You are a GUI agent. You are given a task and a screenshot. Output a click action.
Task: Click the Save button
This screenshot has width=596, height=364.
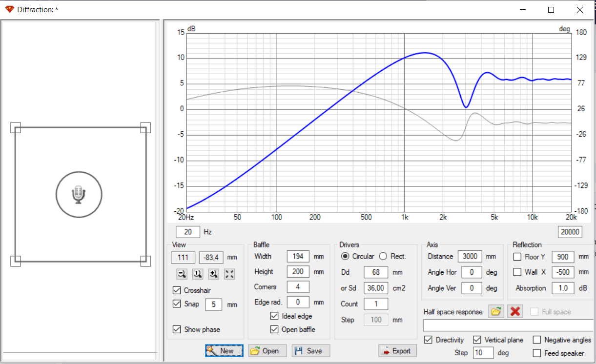click(310, 350)
